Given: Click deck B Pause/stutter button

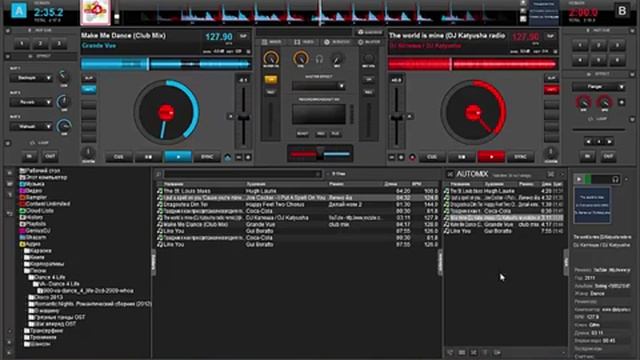Looking at the screenshot, I should pos(462,157).
